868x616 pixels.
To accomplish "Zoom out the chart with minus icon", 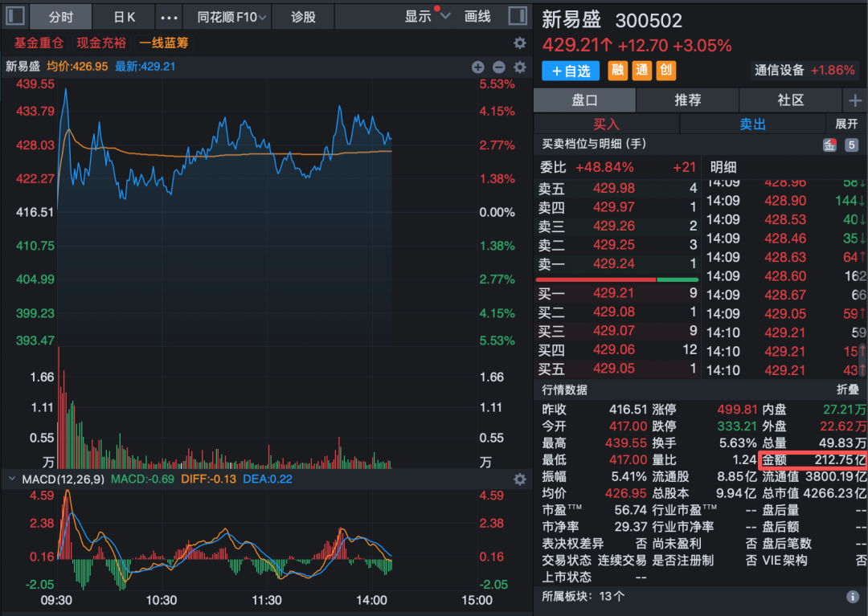I will pos(498,67).
